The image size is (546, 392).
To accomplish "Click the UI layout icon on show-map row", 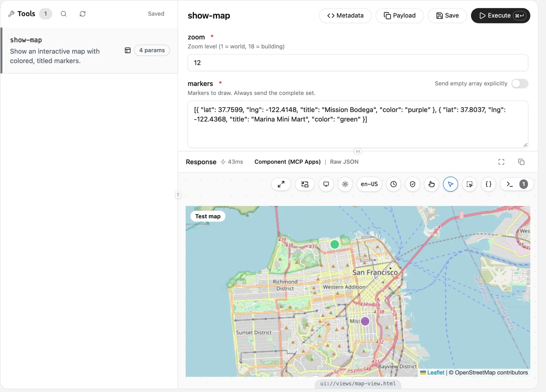I will pos(127,50).
